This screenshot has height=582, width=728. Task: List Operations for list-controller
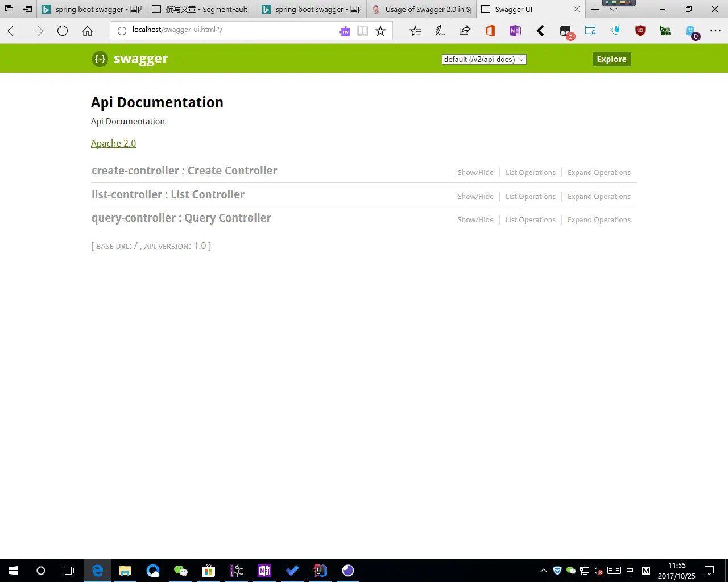point(531,197)
